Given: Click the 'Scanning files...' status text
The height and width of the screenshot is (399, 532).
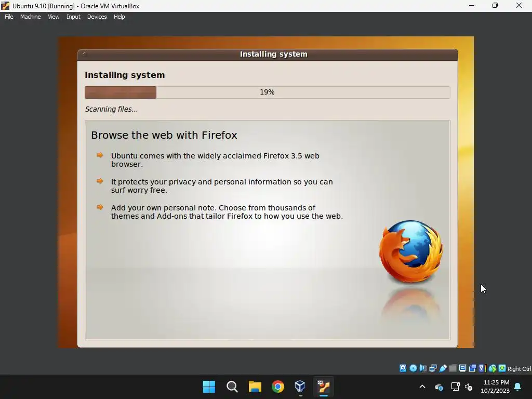Looking at the screenshot, I should [x=111, y=109].
